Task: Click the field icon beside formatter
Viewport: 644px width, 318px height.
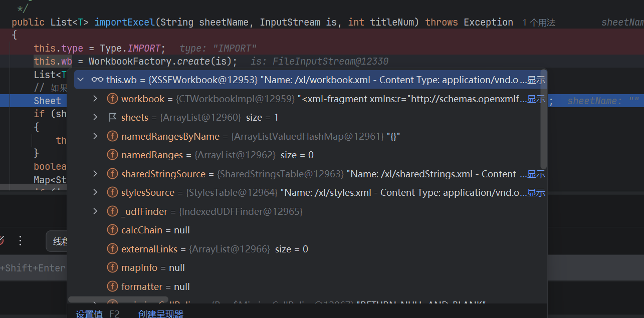Action: pos(113,286)
